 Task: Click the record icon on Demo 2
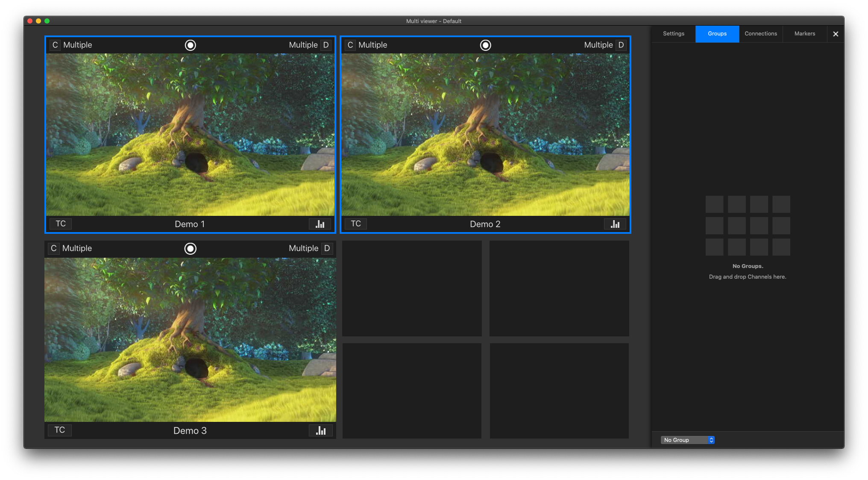tap(486, 45)
